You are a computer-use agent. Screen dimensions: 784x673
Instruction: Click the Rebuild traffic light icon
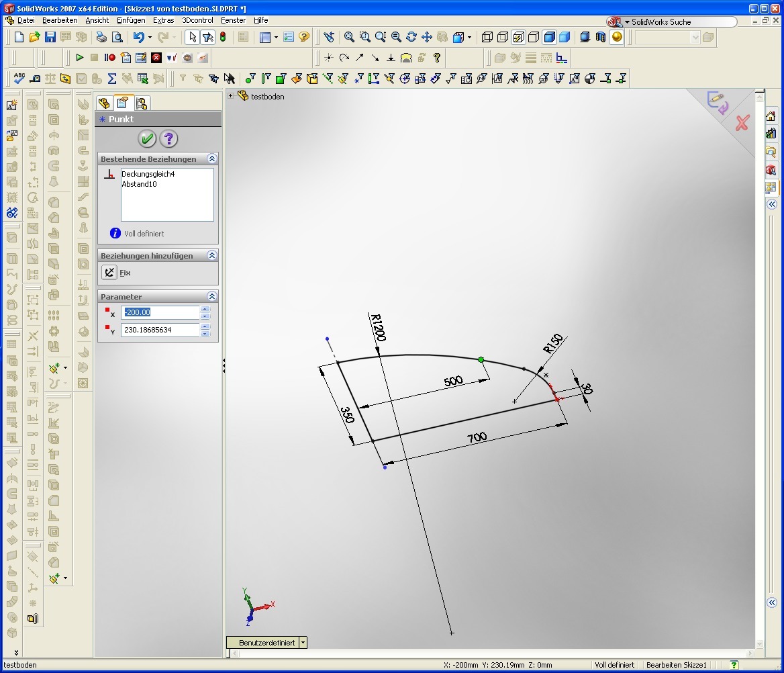pos(222,38)
